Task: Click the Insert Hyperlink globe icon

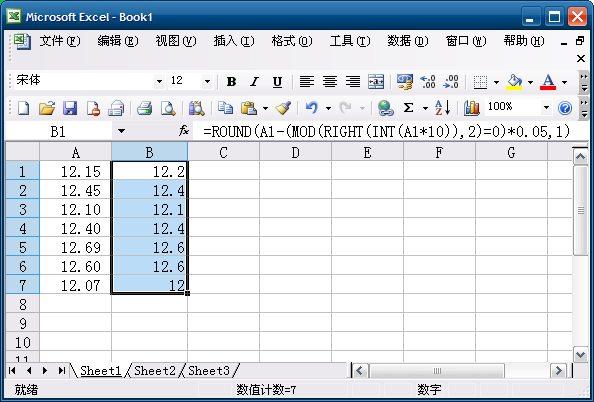Action: point(385,108)
